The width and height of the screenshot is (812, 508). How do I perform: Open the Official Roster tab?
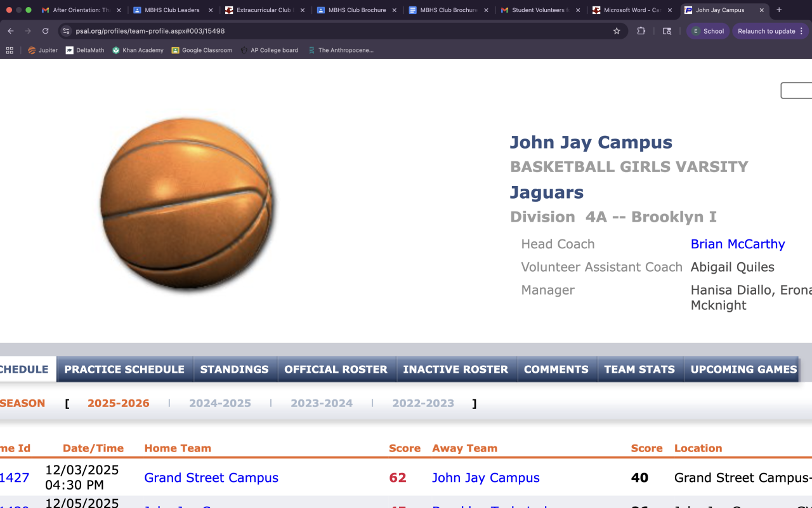coord(336,369)
